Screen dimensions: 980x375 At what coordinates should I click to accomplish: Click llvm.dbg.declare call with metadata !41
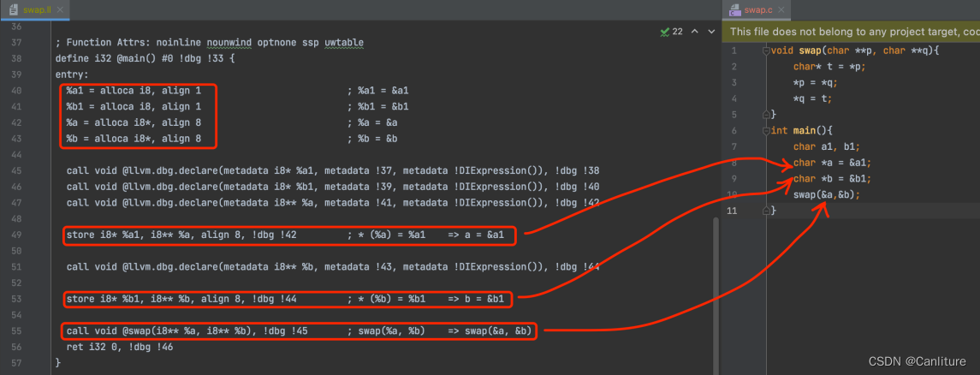click(333, 203)
